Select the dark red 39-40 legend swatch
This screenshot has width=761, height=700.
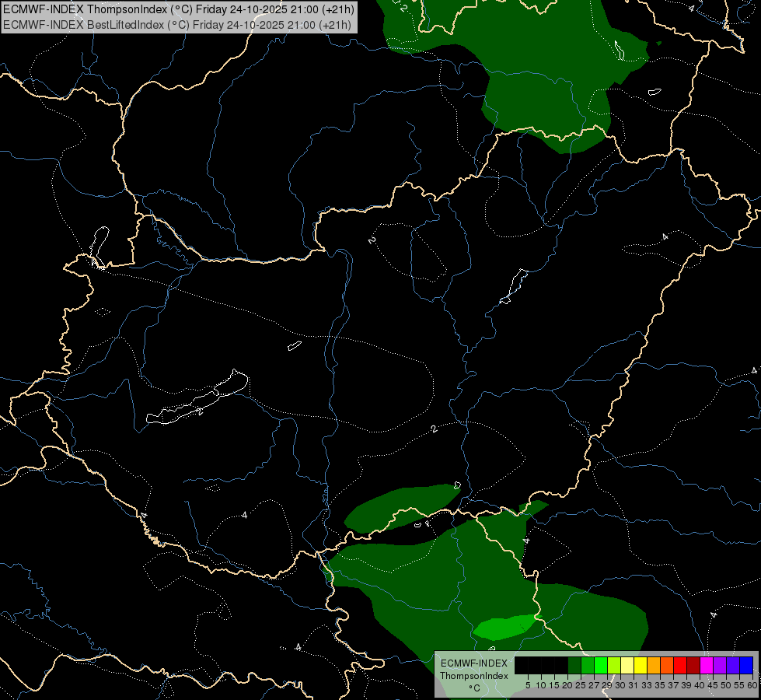click(693, 665)
